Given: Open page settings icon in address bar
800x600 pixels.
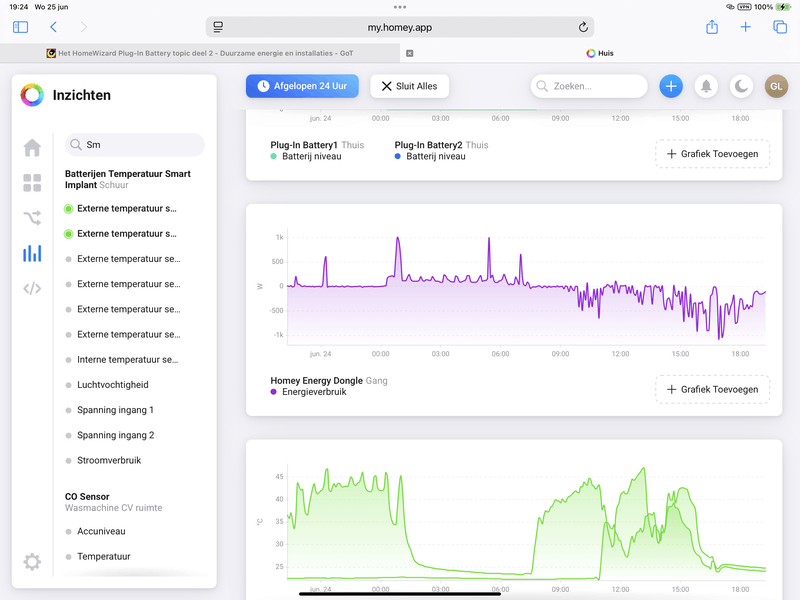Looking at the screenshot, I should click(218, 27).
